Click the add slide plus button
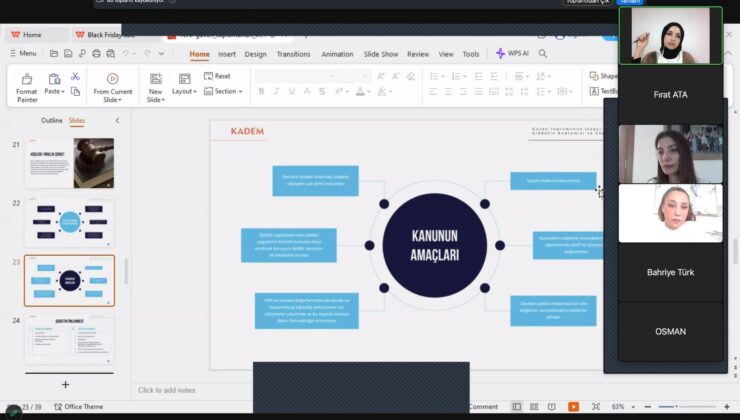Image resolution: width=740 pixels, height=420 pixels. coord(66,384)
